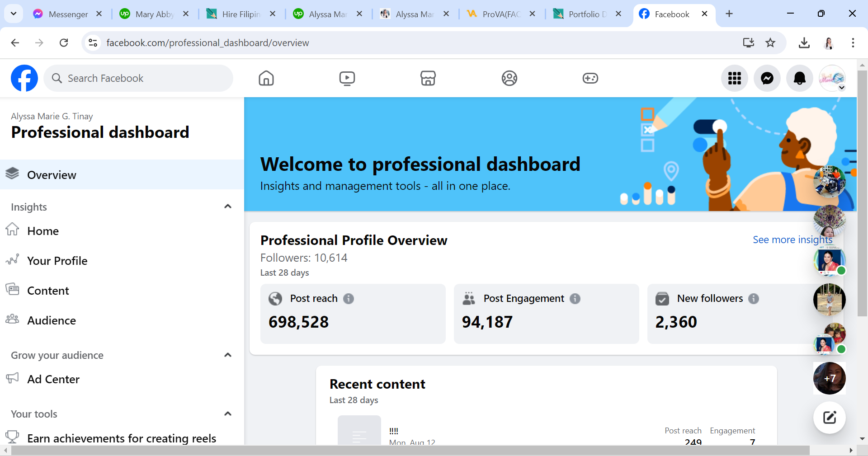Image resolution: width=868 pixels, height=456 pixels.
Task: Open the +7 more chats bubble
Action: [830, 378]
